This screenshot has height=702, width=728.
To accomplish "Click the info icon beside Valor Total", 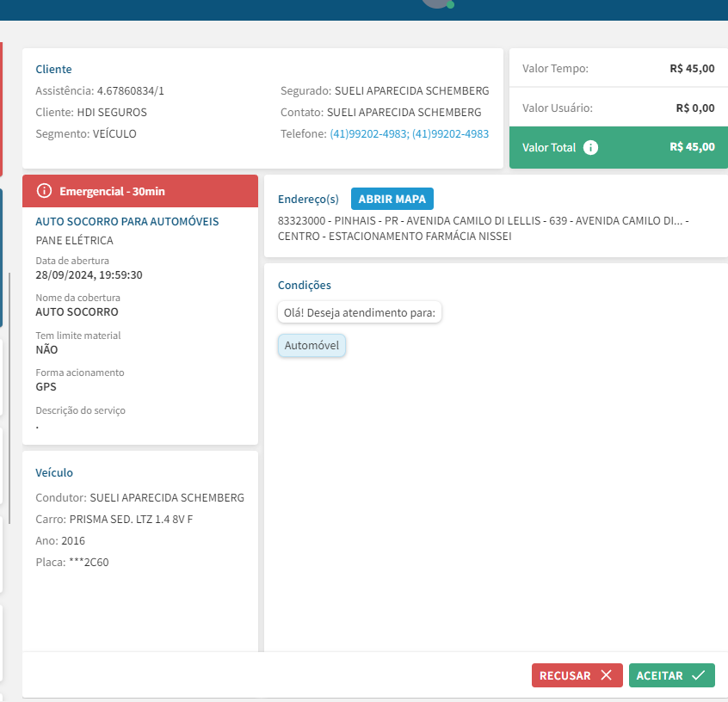I will click(x=590, y=147).
